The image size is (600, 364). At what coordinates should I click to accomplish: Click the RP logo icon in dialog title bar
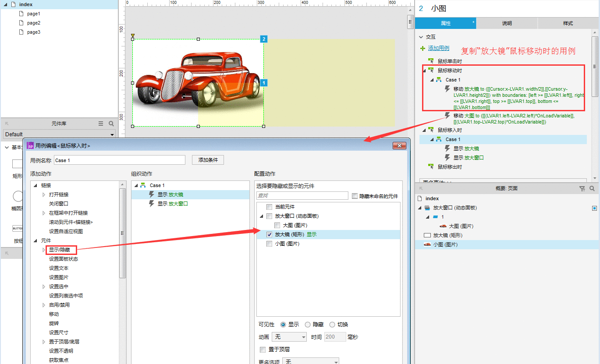click(x=31, y=145)
